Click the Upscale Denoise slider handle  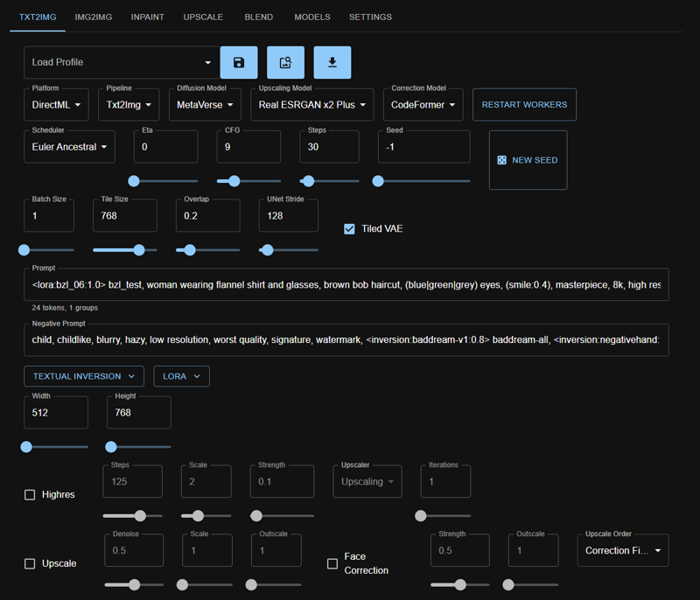click(135, 585)
